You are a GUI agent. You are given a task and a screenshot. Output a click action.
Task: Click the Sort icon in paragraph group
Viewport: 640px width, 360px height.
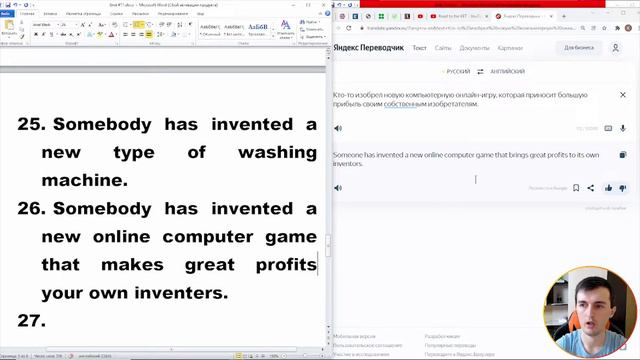(180, 25)
